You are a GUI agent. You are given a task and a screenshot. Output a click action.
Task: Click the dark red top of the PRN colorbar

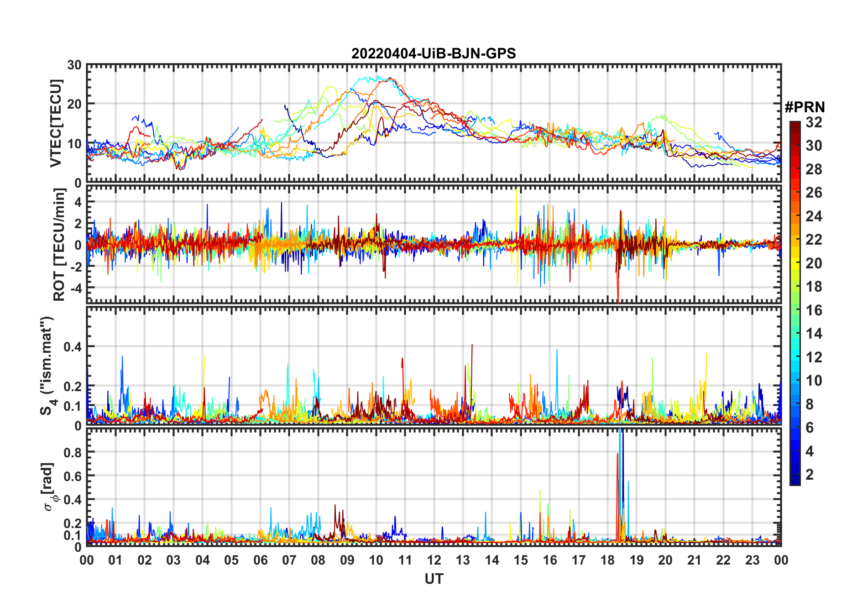click(x=795, y=125)
